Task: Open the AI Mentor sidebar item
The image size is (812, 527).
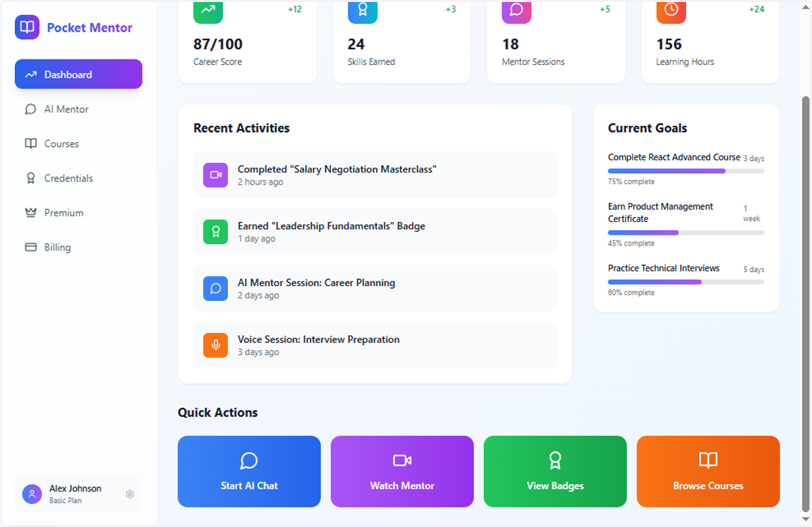Action: point(78,109)
